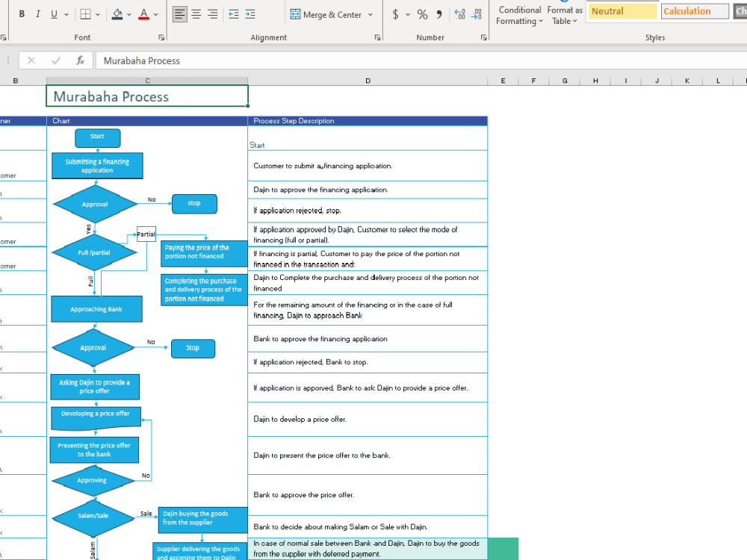
Task: Select Presenting the price offer shape
Action: click(94, 450)
